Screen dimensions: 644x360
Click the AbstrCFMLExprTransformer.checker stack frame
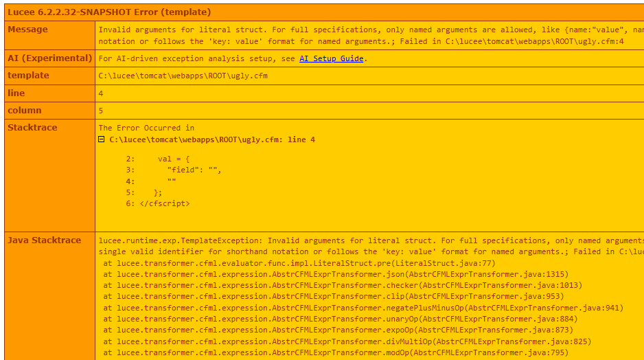point(343,285)
